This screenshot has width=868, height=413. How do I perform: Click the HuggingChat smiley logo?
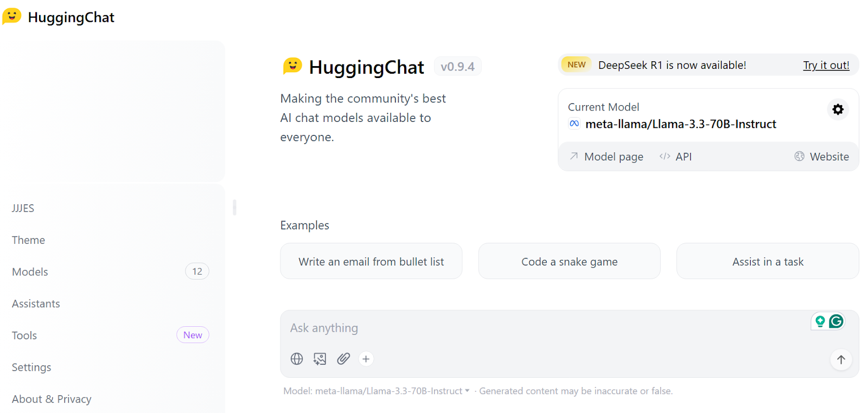point(11,16)
